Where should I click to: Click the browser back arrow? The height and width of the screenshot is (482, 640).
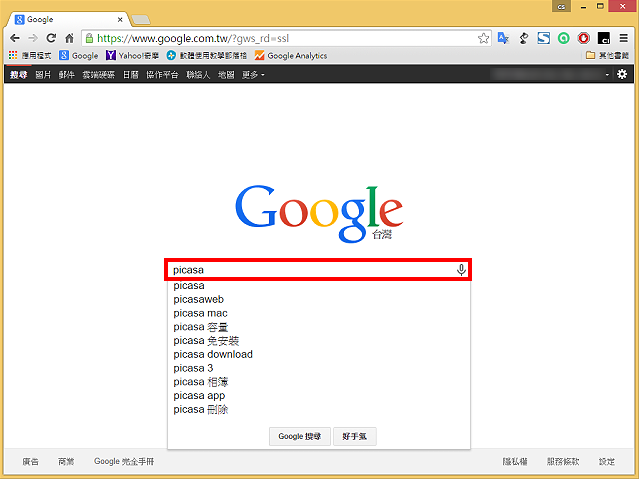coord(15,38)
